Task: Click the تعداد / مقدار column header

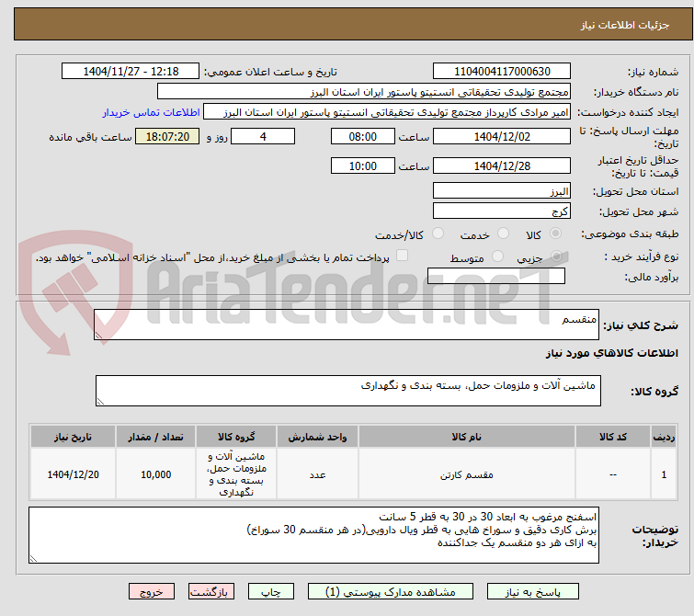Action: point(155,437)
